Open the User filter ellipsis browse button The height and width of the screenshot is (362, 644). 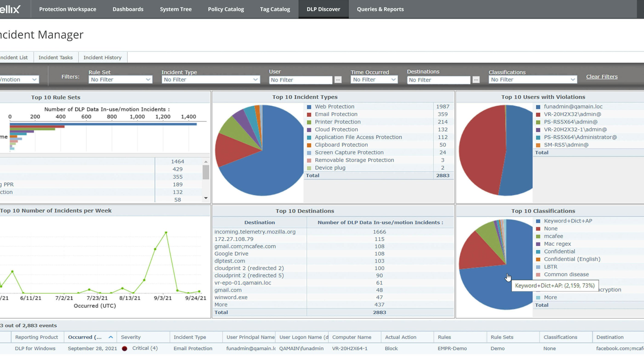pyautogui.click(x=338, y=80)
